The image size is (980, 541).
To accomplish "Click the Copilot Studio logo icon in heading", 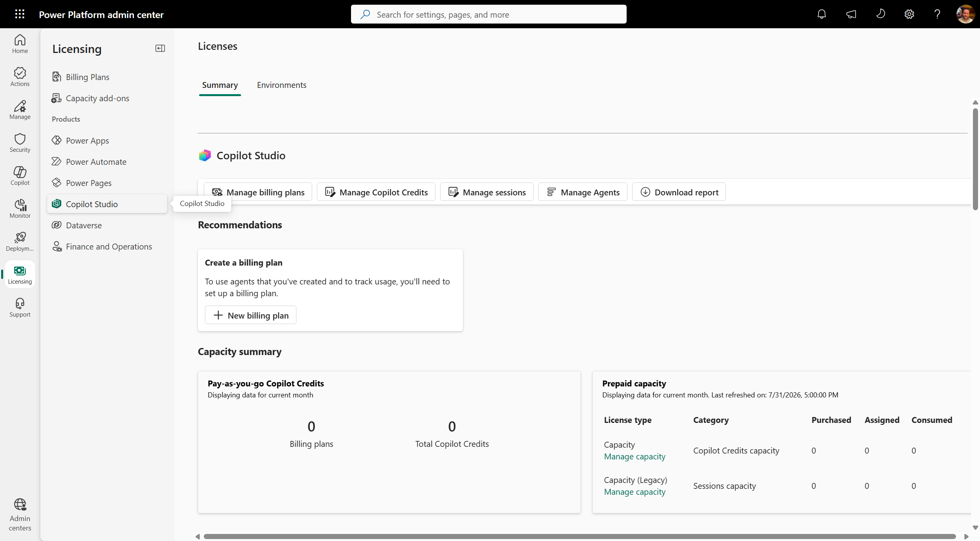I will click(205, 155).
